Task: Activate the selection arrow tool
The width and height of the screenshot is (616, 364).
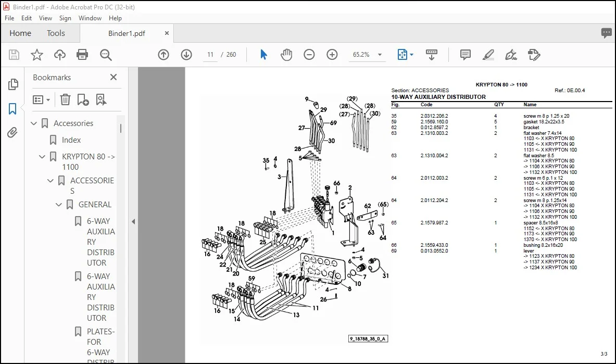Action: 263,55
